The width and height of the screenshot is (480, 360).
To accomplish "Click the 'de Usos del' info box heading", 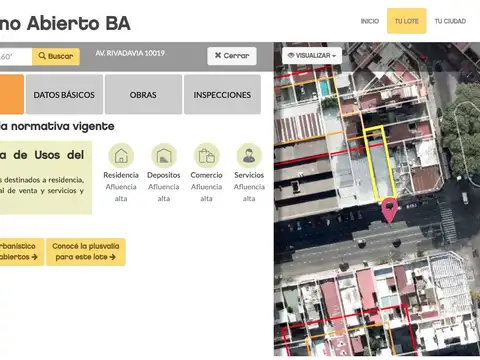I will tap(49, 155).
